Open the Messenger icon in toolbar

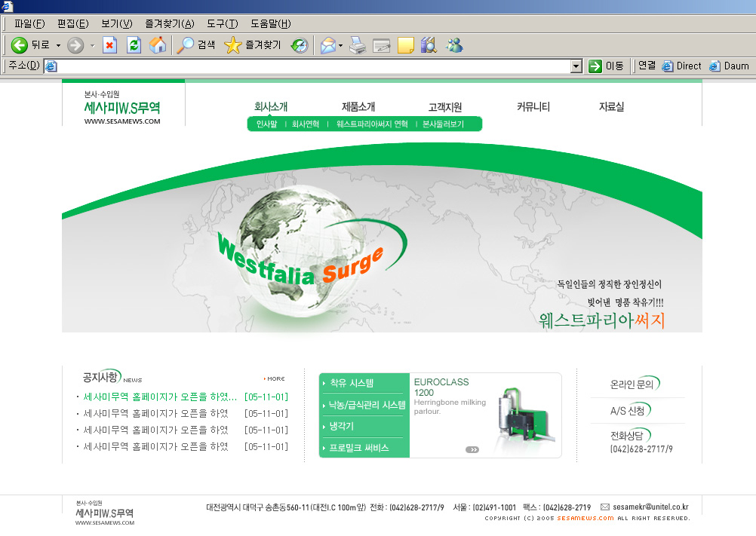[x=454, y=45]
